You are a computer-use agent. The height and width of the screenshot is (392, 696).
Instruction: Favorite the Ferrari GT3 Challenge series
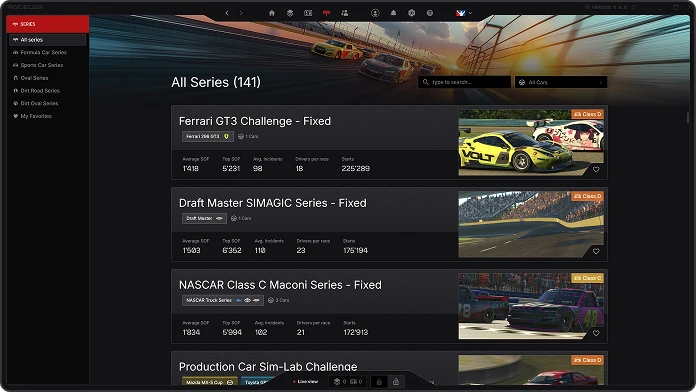596,169
